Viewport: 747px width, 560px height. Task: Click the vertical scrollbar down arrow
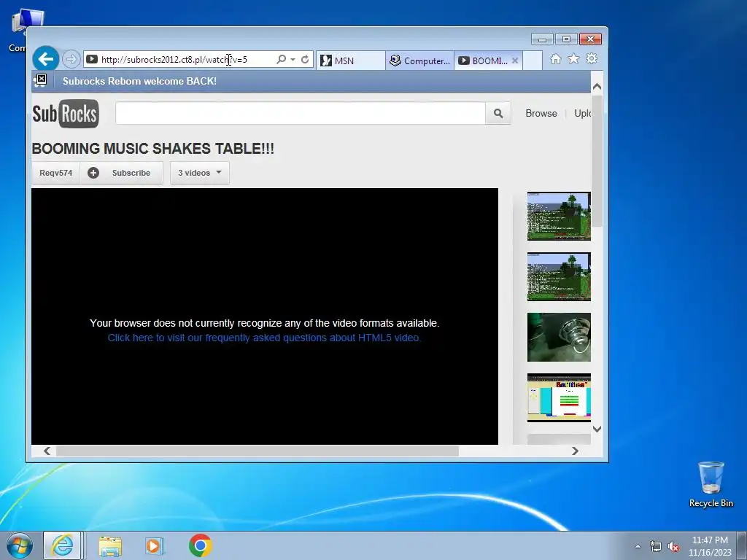tap(597, 429)
